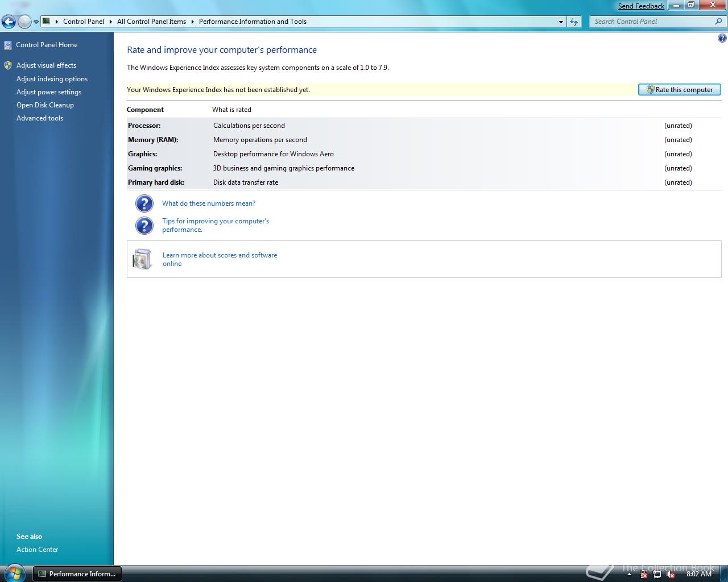This screenshot has width=728, height=582.
Task: Click the Performance Inform... taskbar button
Action: (x=77, y=574)
